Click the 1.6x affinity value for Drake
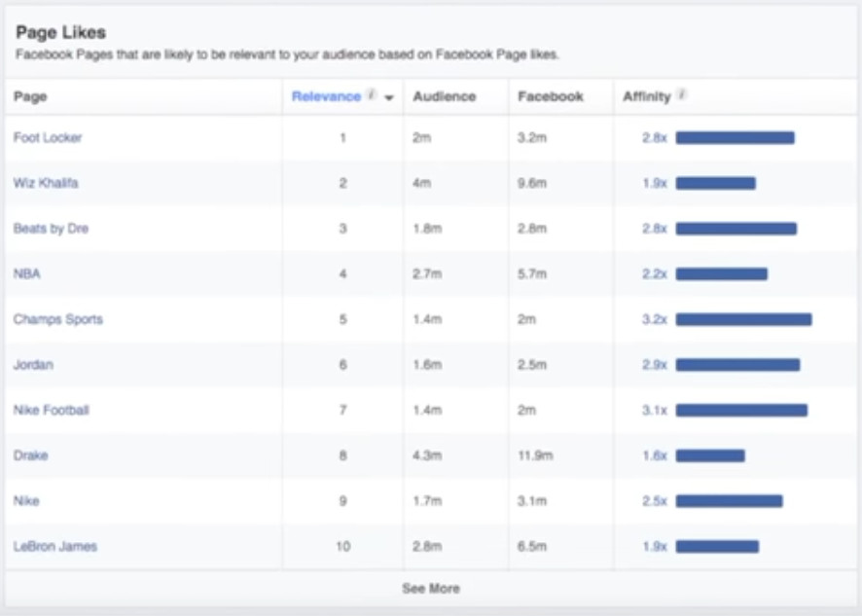 pyautogui.click(x=654, y=455)
